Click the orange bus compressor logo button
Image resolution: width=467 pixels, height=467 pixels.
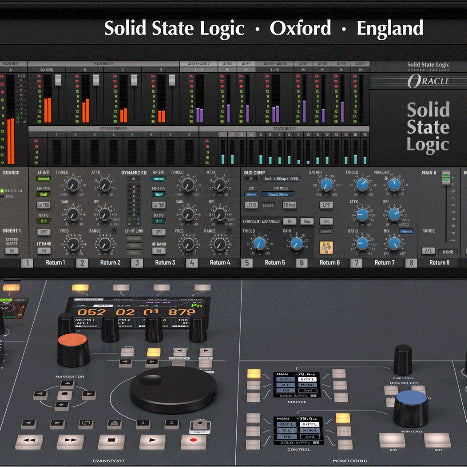pyautogui.click(x=326, y=248)
